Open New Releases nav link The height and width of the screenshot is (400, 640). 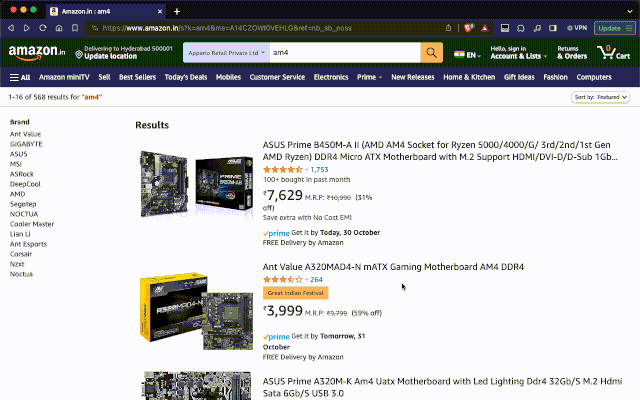413,77
